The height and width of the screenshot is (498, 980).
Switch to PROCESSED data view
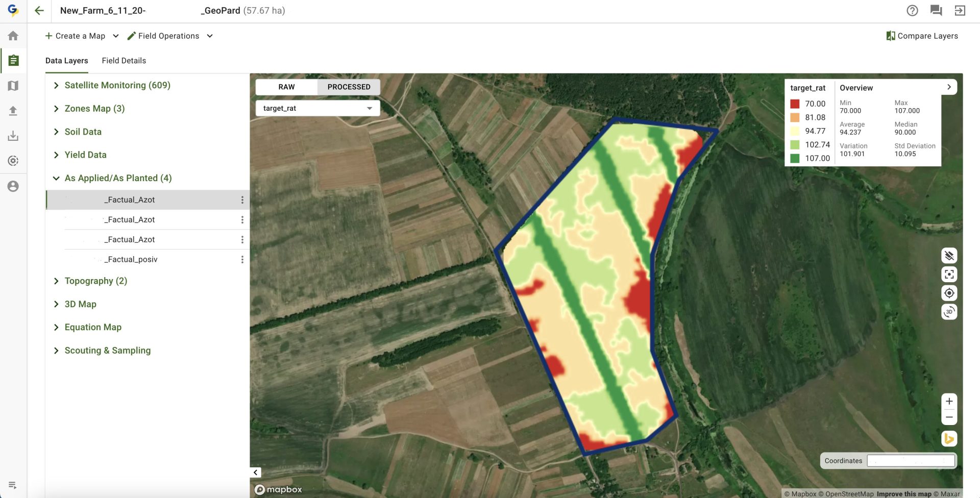349,87
